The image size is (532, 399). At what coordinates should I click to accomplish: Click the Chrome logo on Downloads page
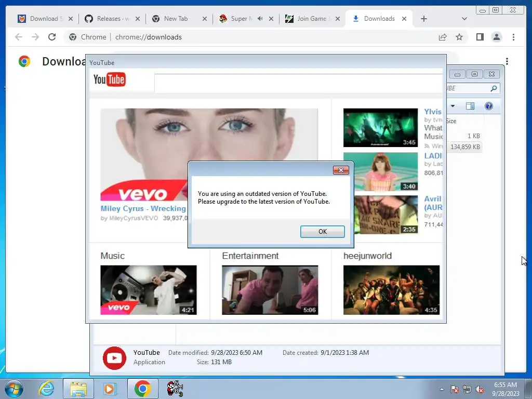[x=24, y=61]
